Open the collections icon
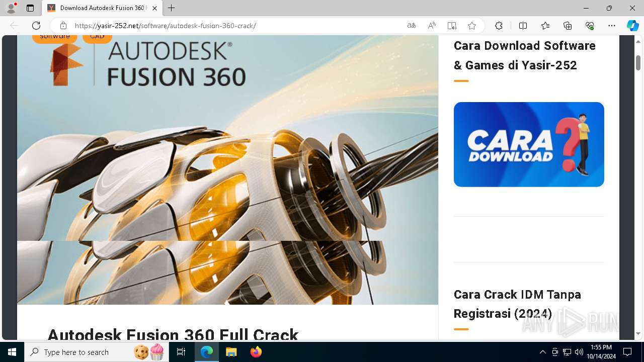The height and width of the screenshot is (362, 644). point(568,26)
